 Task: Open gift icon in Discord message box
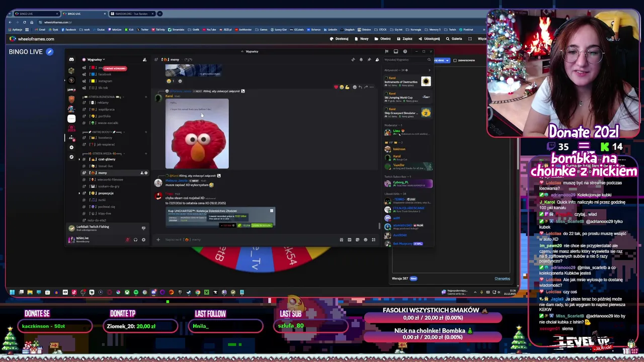[x=342, y=240]
